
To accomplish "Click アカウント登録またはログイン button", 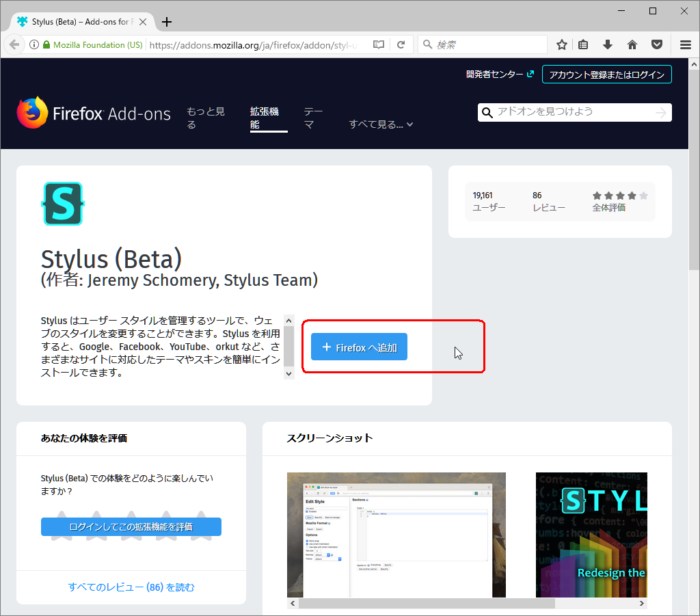I will pos(607,75).
